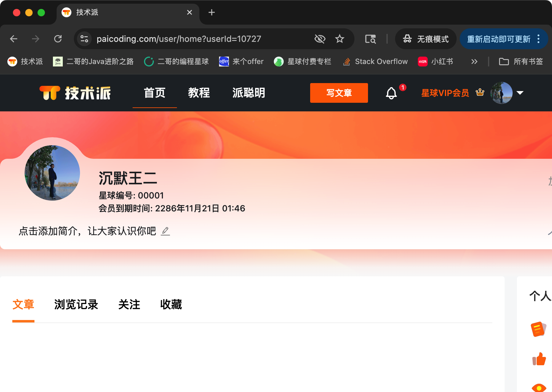The width and height of the screenshot is (552, 392).
Task: Show more bookmarks with the chevron
Action: click(474, 62)
